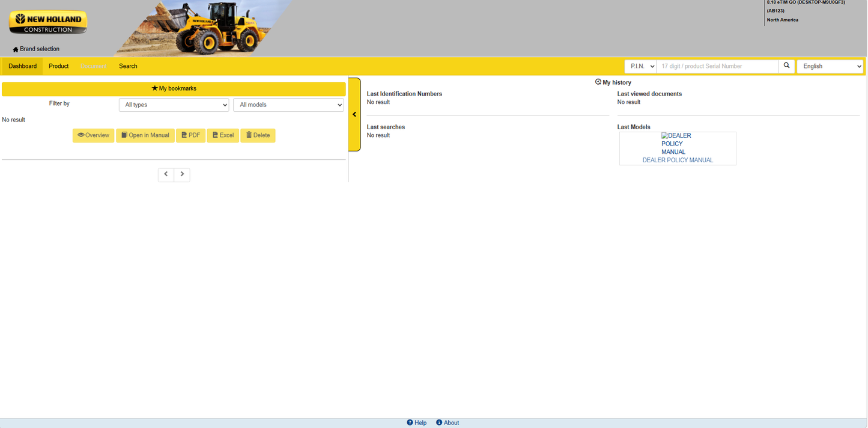Click the About info icon

click(x=439, y=423)
